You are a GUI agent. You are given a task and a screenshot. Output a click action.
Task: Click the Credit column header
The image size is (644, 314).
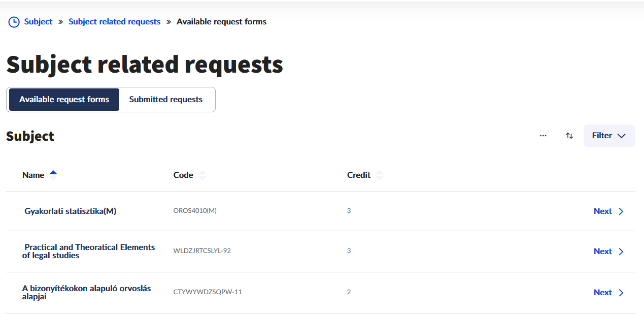(x=359, y=175)
